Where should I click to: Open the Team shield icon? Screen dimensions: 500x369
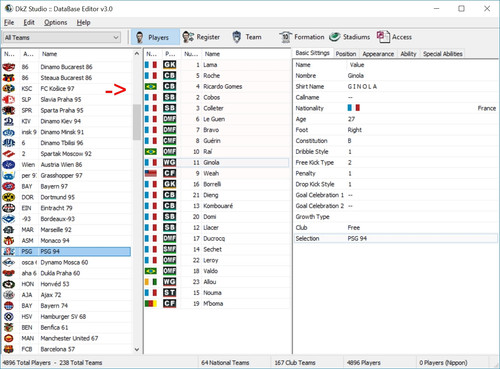[x=236, y=37]
